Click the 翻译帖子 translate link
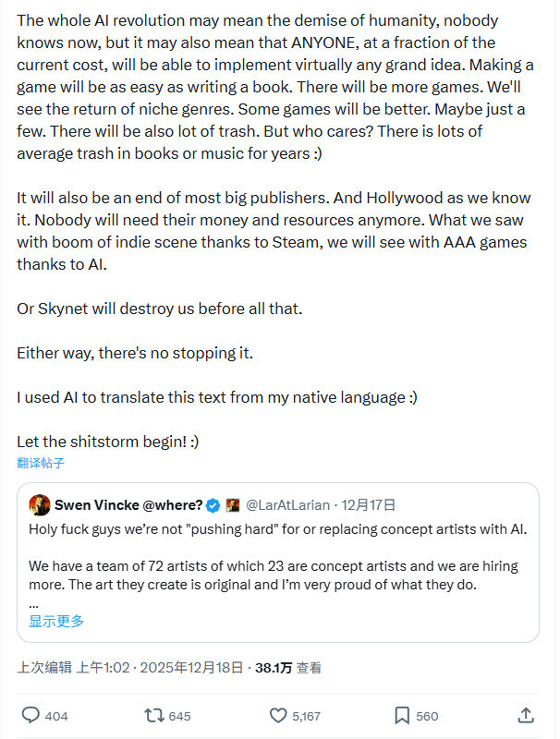The height and width of the screenshot is (739, 560). pyautogui.click(x=41, y=463)
